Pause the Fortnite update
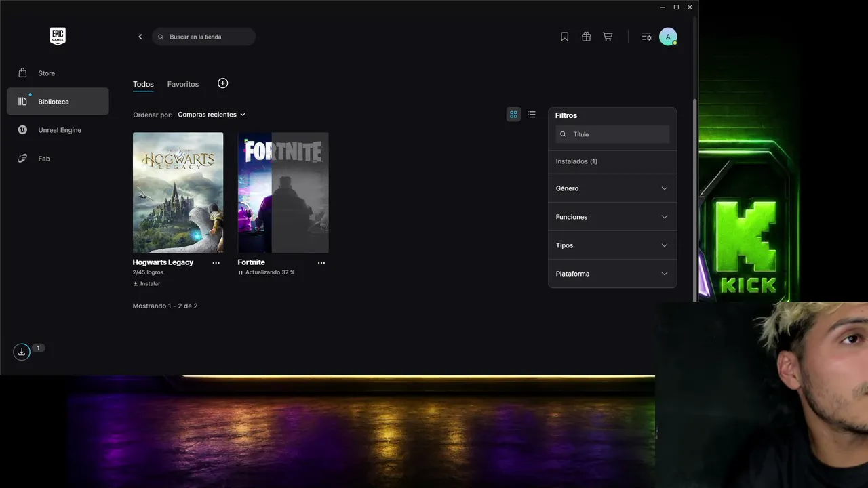 [x=240, y=272]
